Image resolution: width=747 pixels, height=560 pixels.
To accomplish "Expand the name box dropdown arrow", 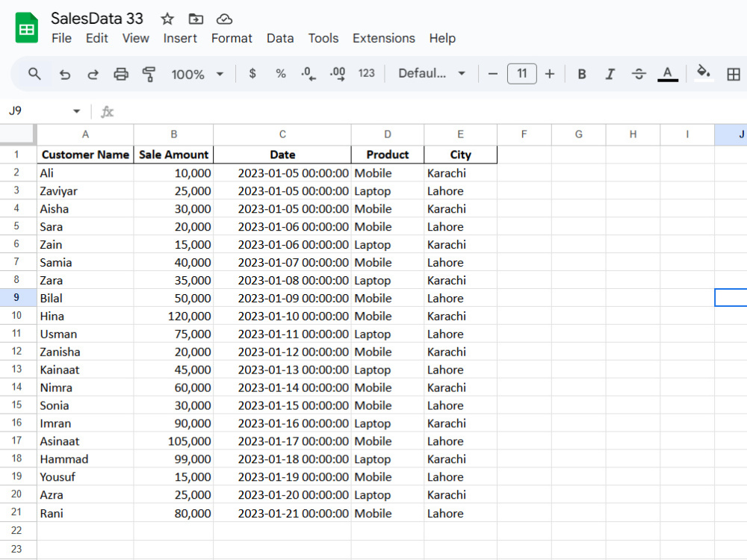I will (76, 111).
